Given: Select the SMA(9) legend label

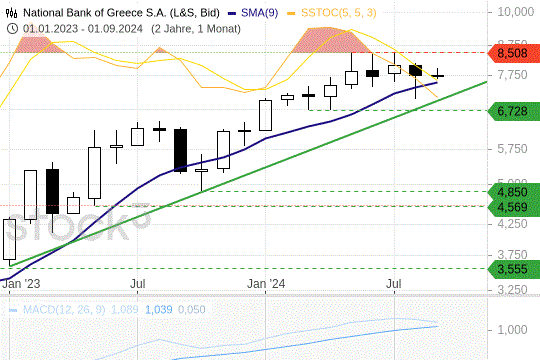Looking at the screenshot, I should click(x=259, y=13).
